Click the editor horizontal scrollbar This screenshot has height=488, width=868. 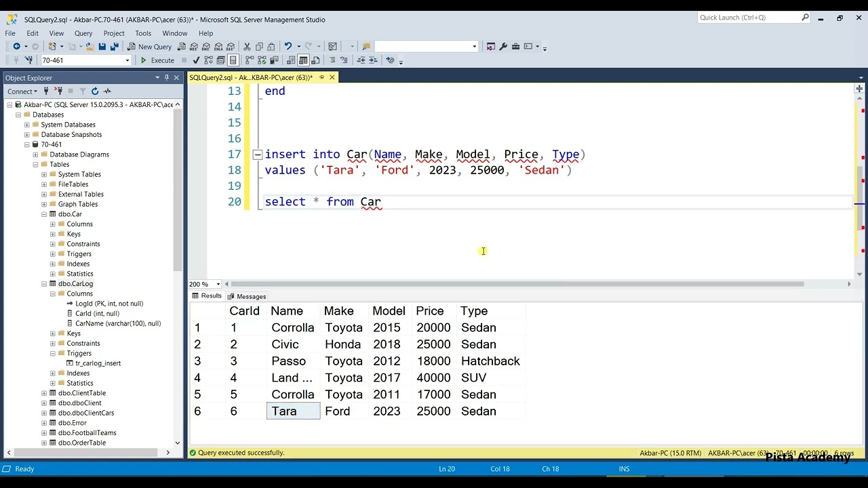tap(517, 284)
